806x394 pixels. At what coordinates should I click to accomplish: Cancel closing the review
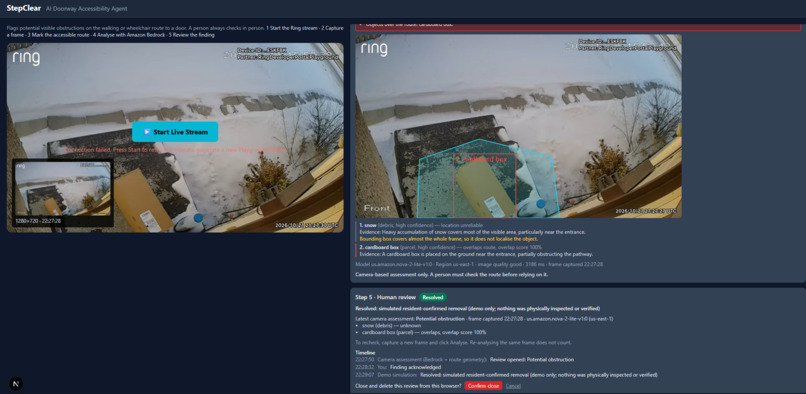point(513,386)
